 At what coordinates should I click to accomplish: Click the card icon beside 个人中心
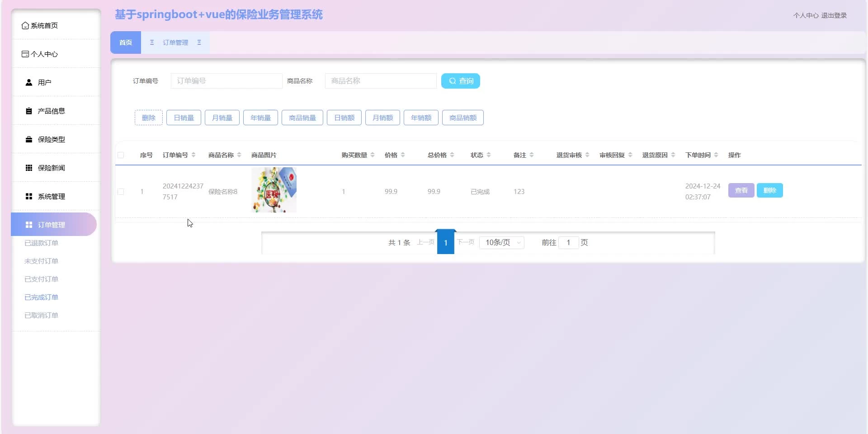[x=25, y=54]
